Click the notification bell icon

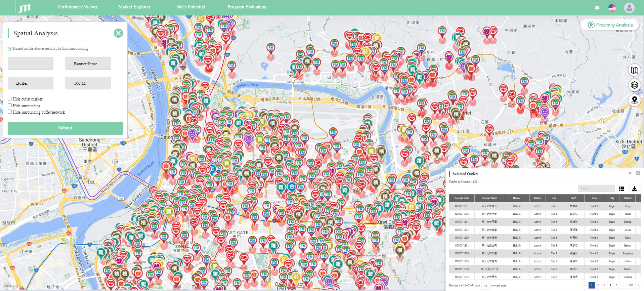pos(597,7)
